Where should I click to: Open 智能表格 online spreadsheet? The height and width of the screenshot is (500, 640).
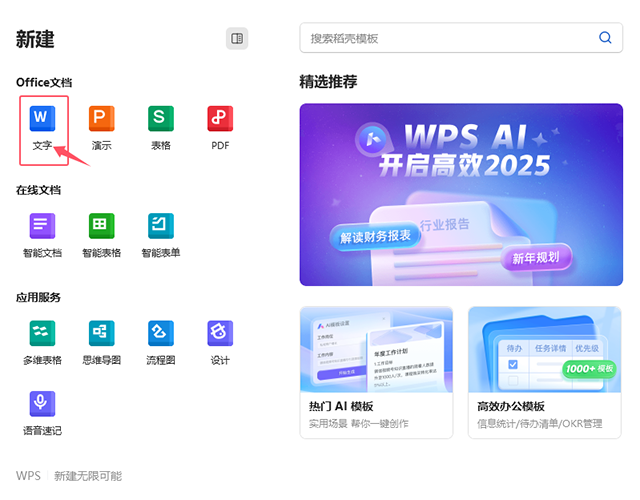tap(102, 226)
